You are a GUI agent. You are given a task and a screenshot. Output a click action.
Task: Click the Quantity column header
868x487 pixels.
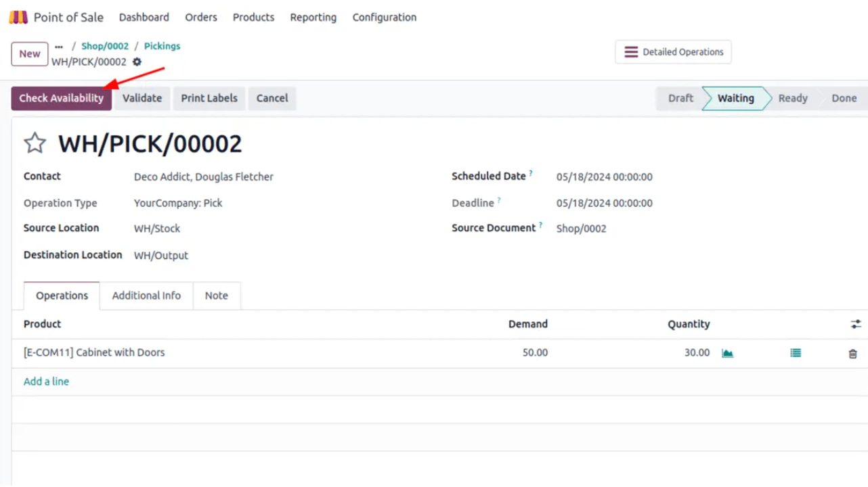[689, 324]
